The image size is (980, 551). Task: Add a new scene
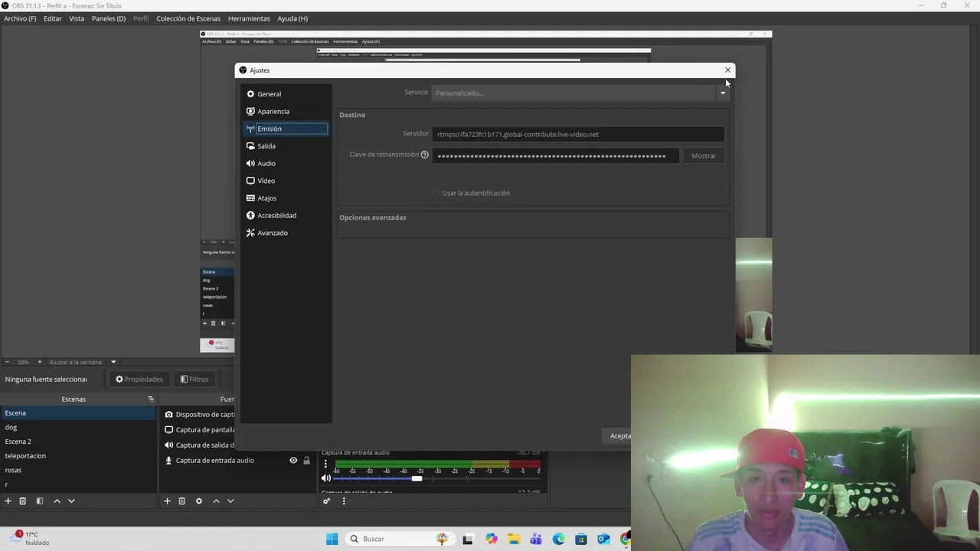point(8,501)
